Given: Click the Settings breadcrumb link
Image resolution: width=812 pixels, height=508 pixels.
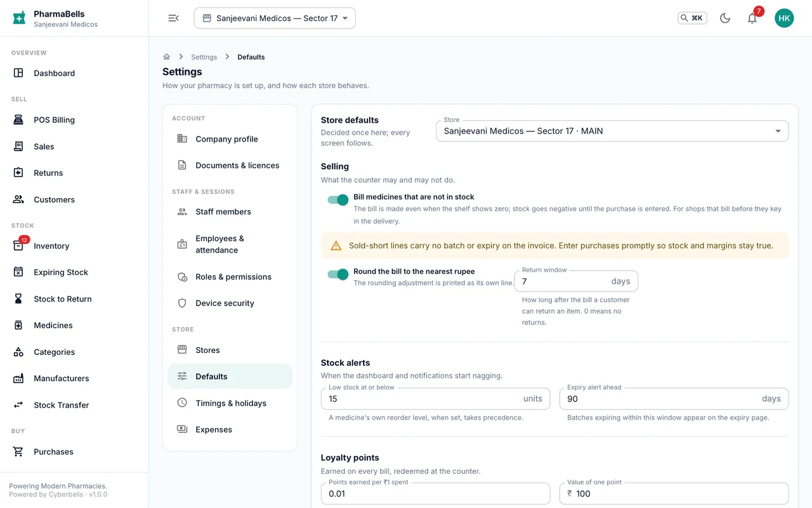Looking at the screenshot, I should 204,57.
